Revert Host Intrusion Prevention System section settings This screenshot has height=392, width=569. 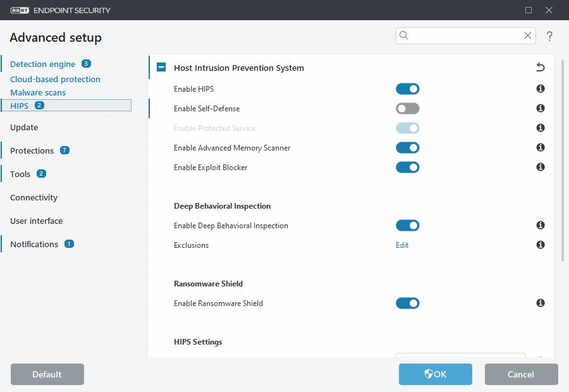point(541,67)
